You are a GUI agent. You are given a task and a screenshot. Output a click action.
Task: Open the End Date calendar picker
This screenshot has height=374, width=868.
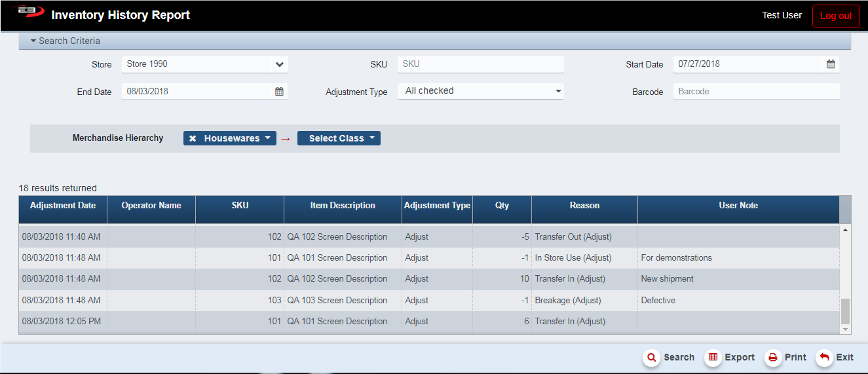click(x=279, y=92)
